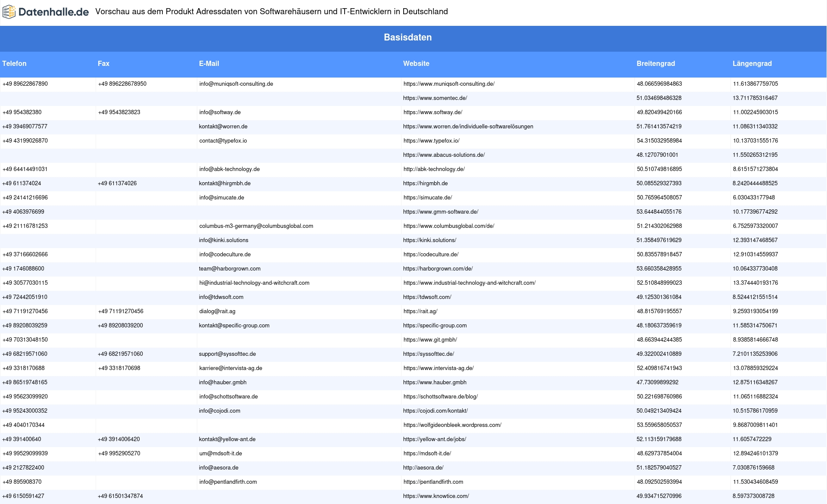Viewport: 827px width, 504px height.
Task: Open the schottsoftware.de/blog website link
Action: pos(441,397)
